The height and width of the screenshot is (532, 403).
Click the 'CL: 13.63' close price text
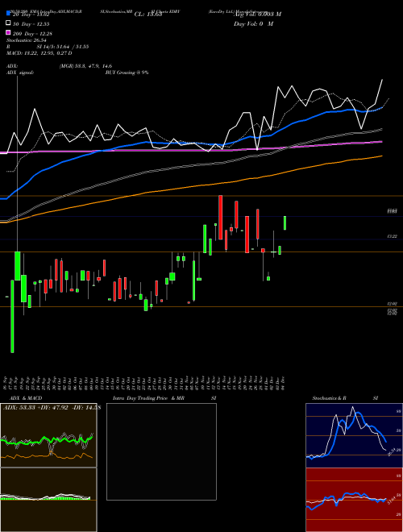pos(148,15)
